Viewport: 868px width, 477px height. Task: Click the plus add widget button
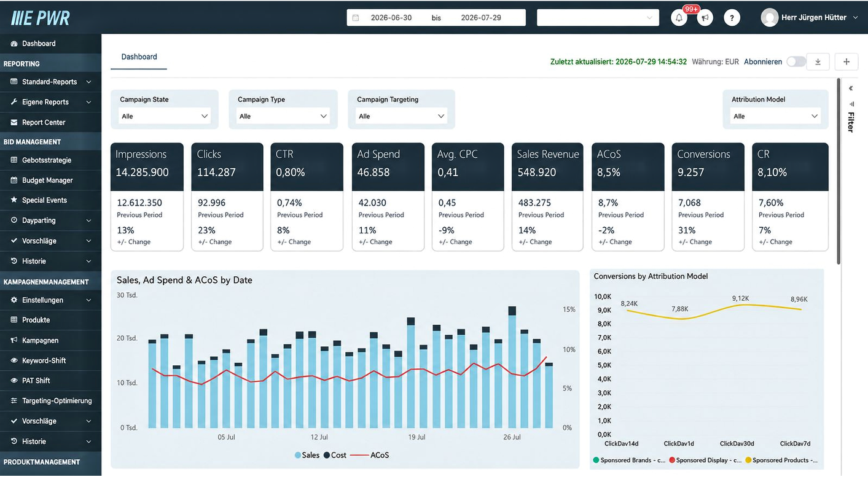pos(846,61)
